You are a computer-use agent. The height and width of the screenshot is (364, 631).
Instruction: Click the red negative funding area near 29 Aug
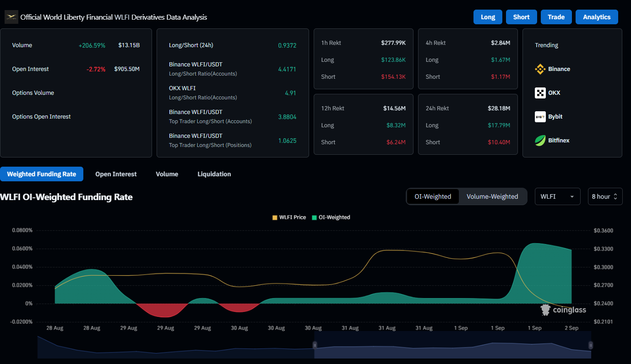tap(163, 310)
